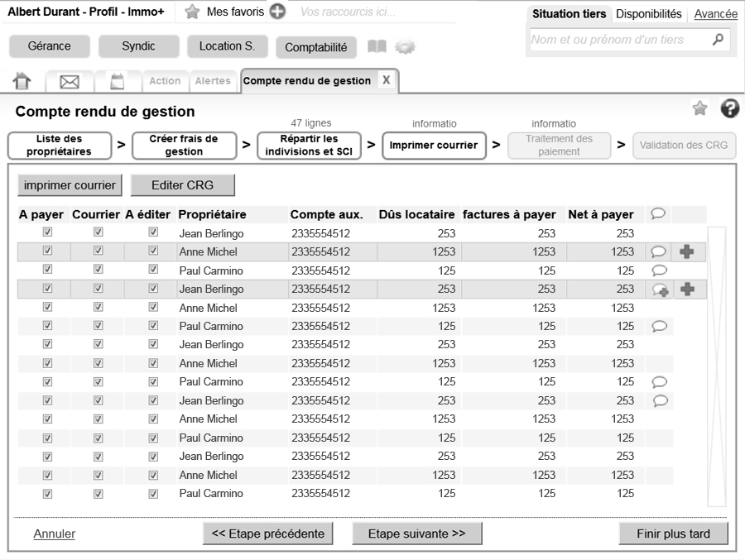The height and width of the screenshot is (560, 745).
Task: Toggle Courrier checkbox in the first row
Action: (99, 233)
